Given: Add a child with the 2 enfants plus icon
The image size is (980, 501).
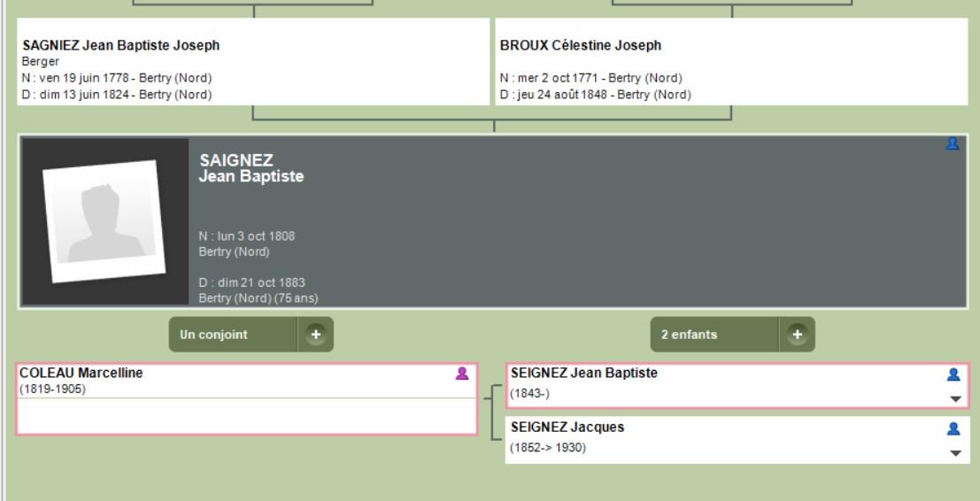Looking at the screenshot, I should 797,335.
